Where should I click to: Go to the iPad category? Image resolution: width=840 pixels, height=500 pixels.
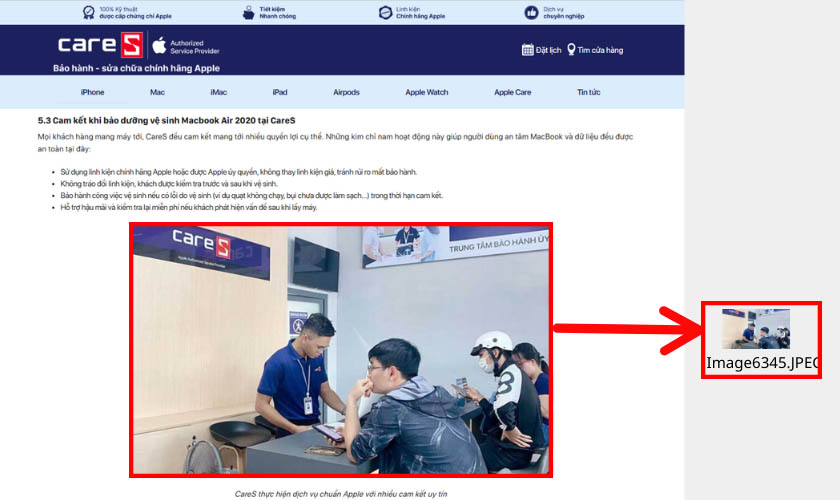click(x=279, y=92)
